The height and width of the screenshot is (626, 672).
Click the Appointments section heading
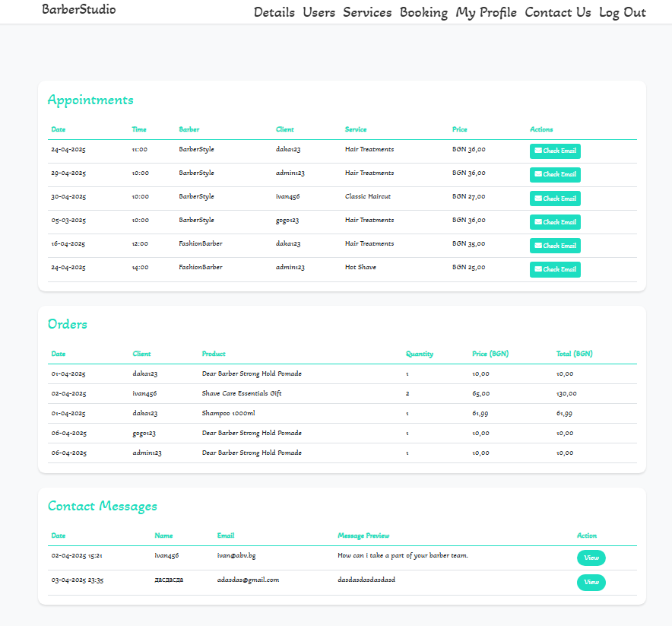pyautogui.click(x=90, y=100)
